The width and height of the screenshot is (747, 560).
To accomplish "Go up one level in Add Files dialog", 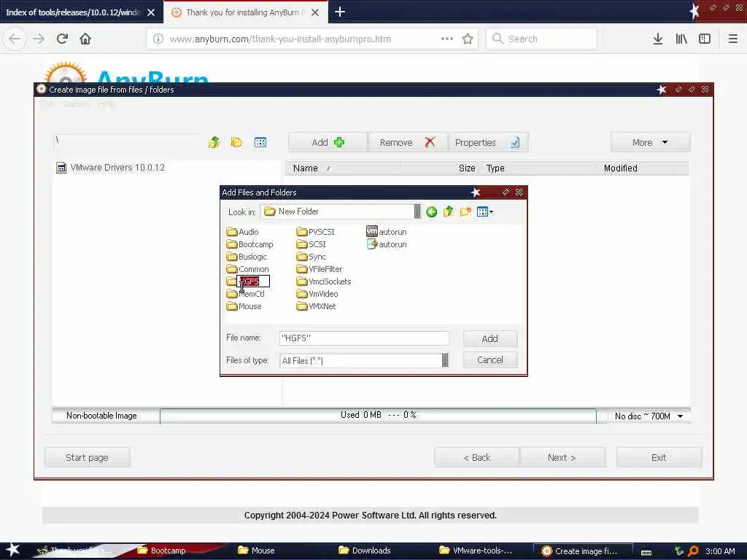I will coord(449,211).
